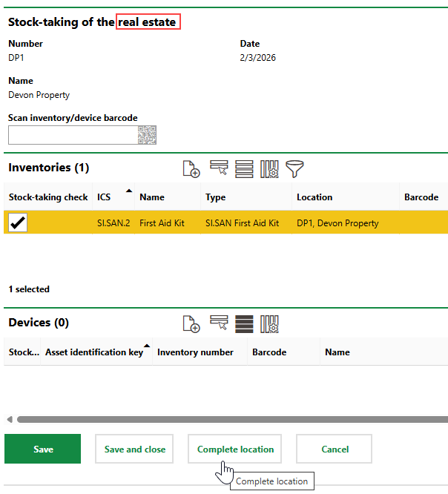Sort devices by Asset identification key
The width and height of the screenshot is (448, 494).
pos(93,352)
